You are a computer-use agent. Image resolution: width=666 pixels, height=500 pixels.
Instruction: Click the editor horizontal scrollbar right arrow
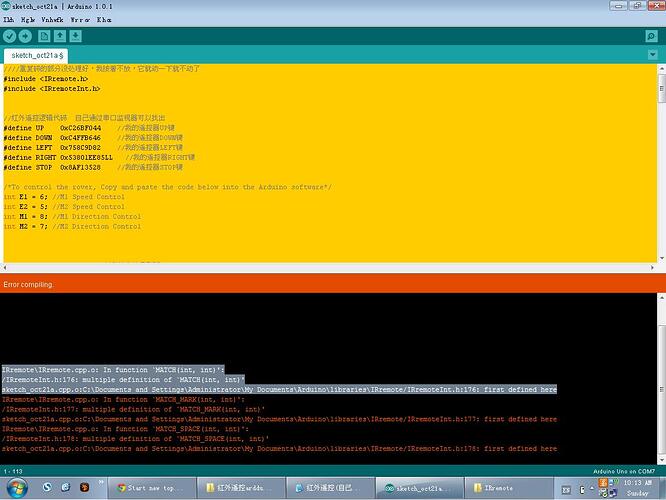(x=652, y=268)
